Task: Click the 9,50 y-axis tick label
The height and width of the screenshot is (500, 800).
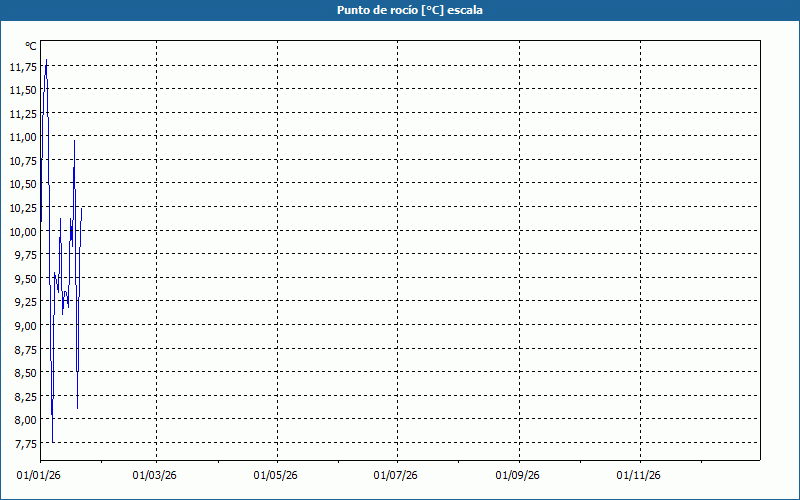Action: (24, 279)
